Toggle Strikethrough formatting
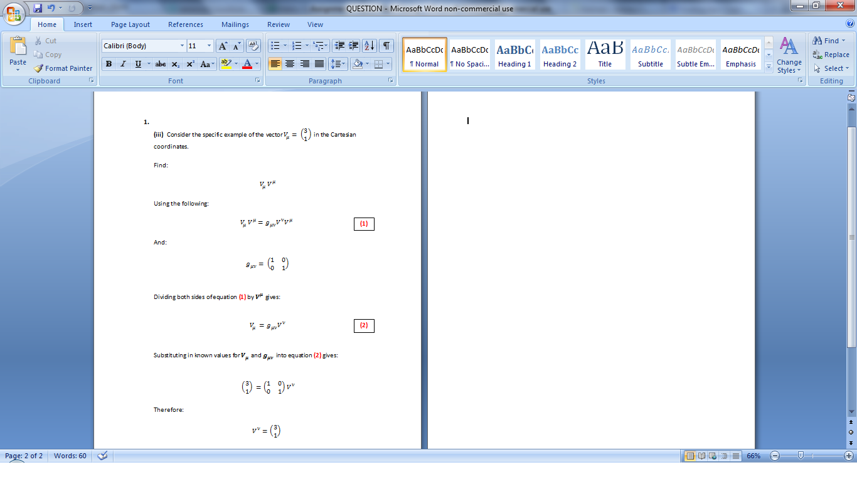This screenshot has width=857, height=504. tap(161, 64)
